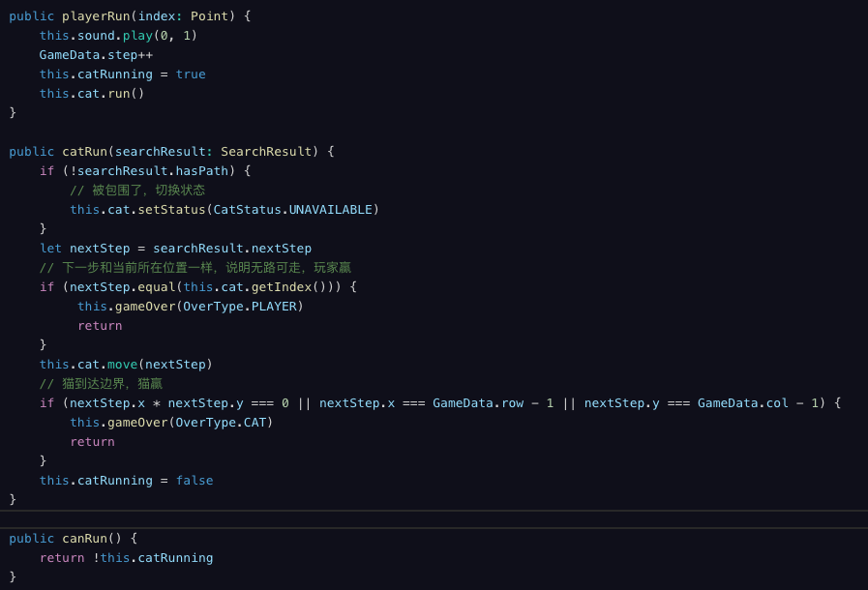Screen dimensions: 868x590
Task: Click the canRun method name
Action: tap(85, 539)
